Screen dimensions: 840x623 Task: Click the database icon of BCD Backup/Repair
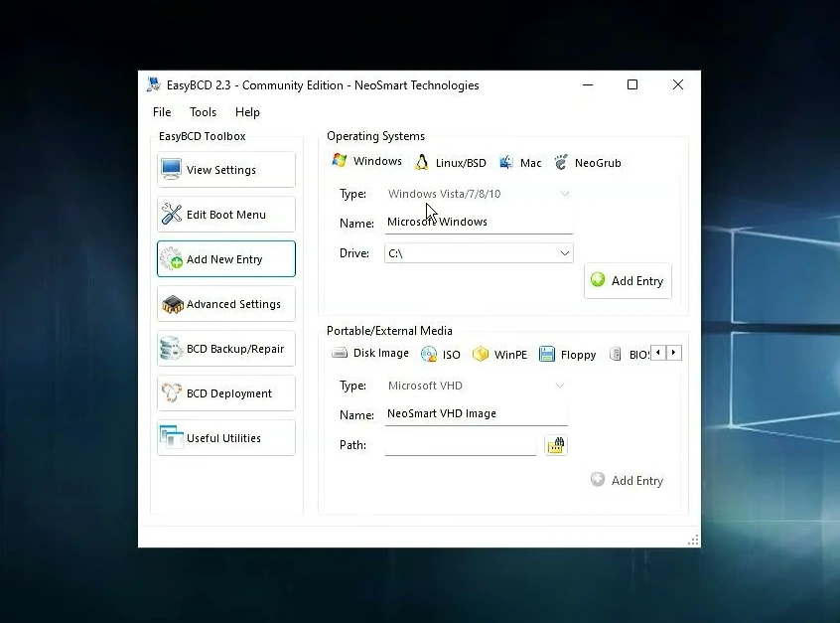(172, 349)
